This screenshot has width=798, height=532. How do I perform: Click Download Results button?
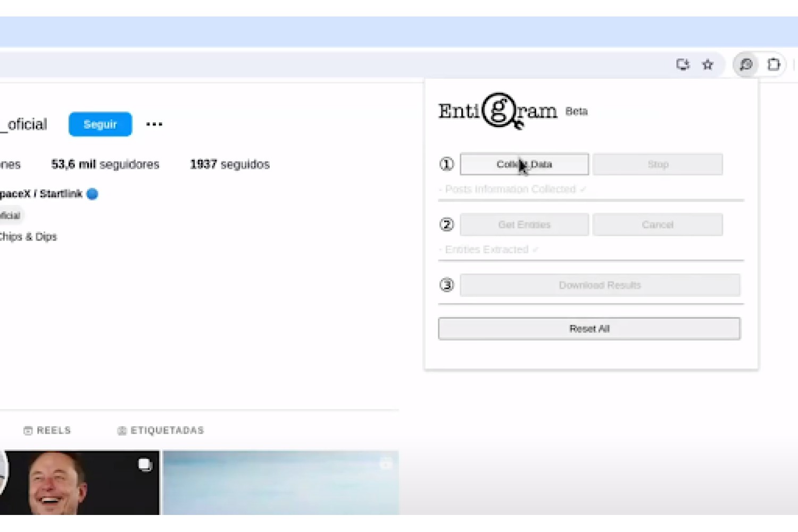click(600, 285)
